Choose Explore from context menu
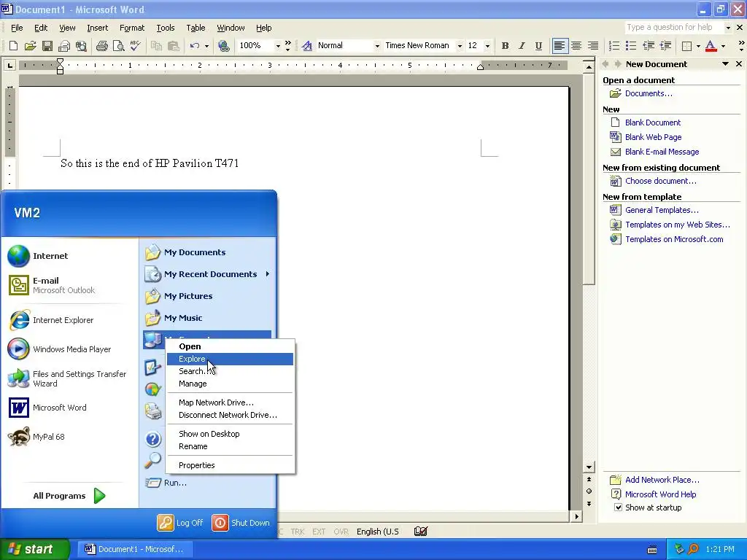The image size is (747, 560). click(230, 359)
